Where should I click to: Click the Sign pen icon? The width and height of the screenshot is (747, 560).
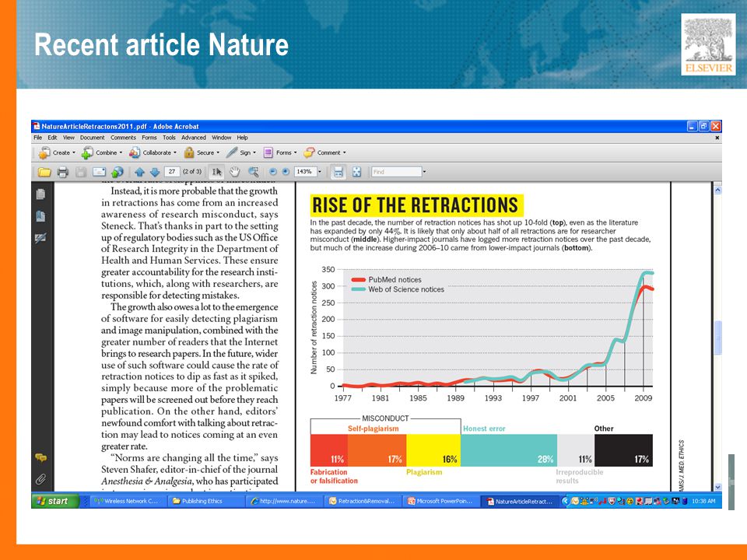[232, 153]
